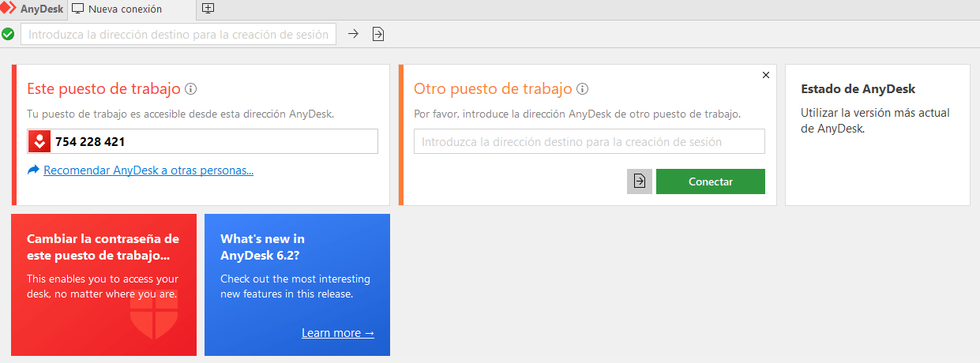Show info for Otro puesto de trabajo

(583, 88)
